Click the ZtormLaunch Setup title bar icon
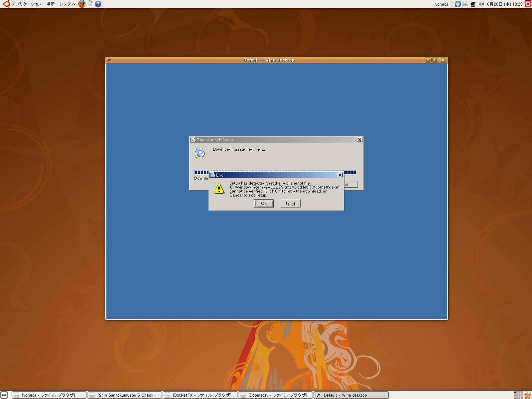 (193, 140)
